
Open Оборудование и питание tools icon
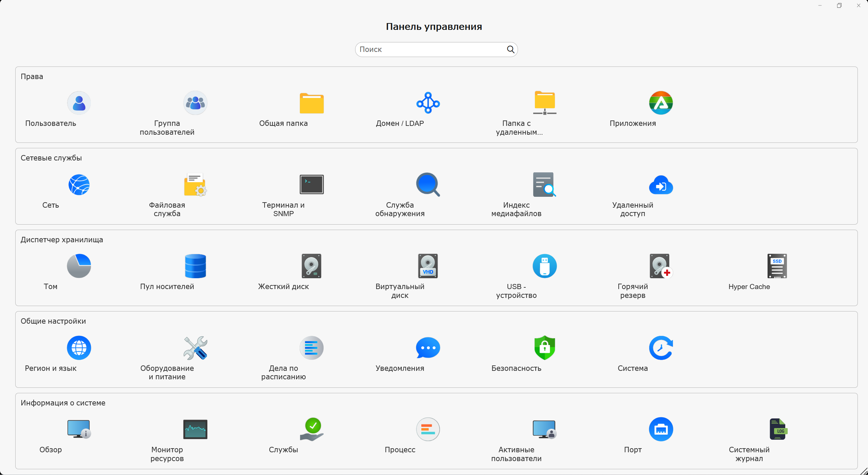tap(195, 348)
